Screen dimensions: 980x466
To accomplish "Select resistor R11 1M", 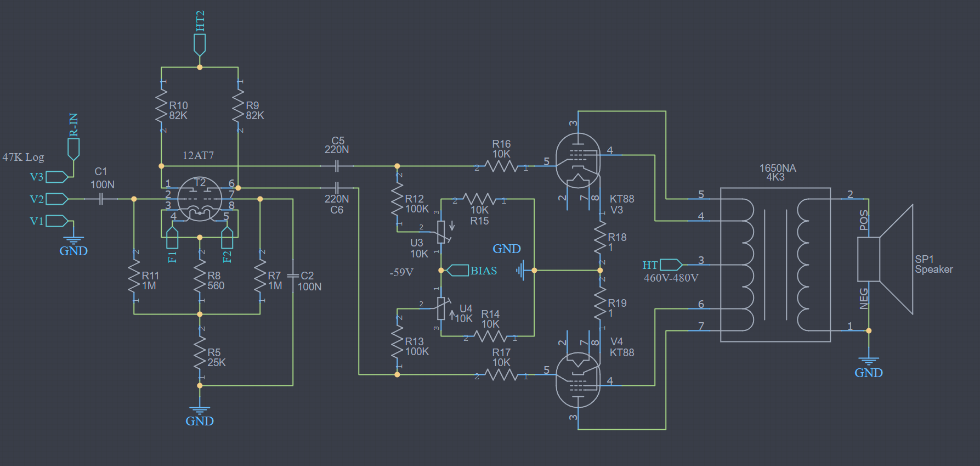I will click(x=134, y=276).
